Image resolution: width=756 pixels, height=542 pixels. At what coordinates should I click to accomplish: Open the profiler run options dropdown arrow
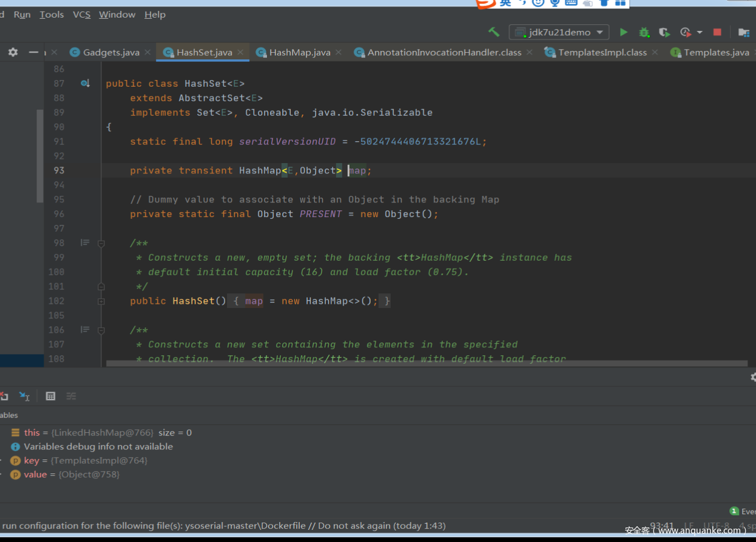[x=700, y=32]
